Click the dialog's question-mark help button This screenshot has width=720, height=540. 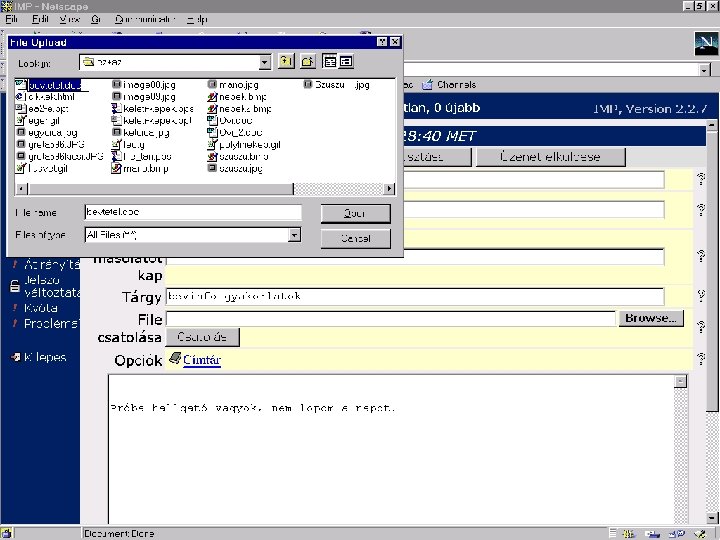(x=382, y=42)
